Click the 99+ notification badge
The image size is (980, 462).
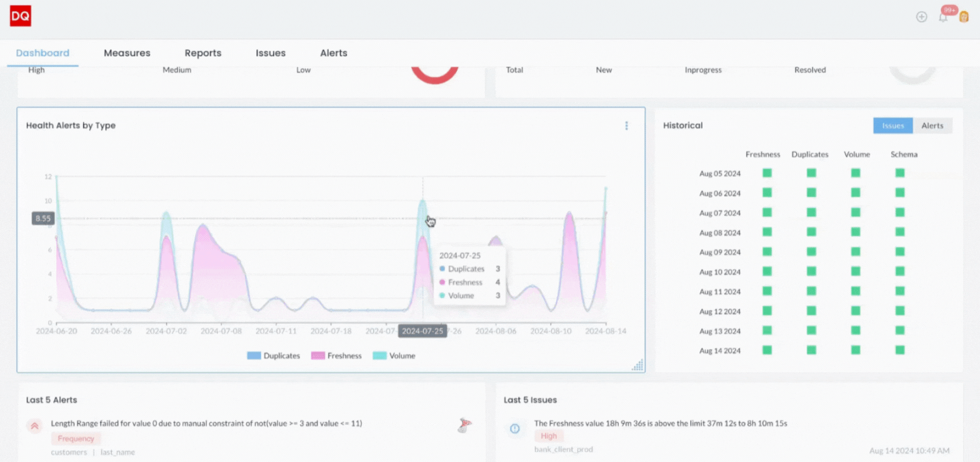[948, 9]
